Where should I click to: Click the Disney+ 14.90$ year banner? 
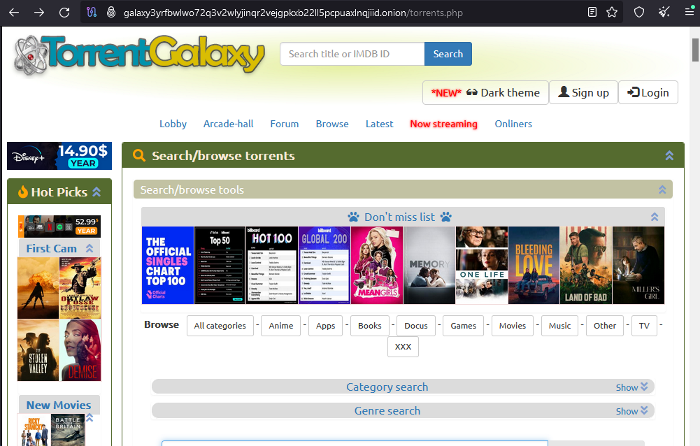(59, 156)
